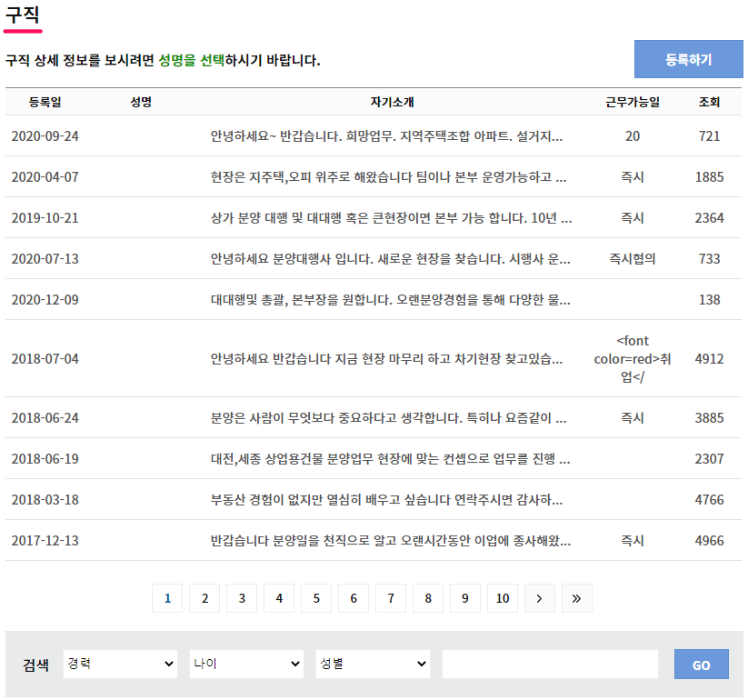Click the date 2020-12-09
Screen dimensions: 748x700
coord(45,300)
